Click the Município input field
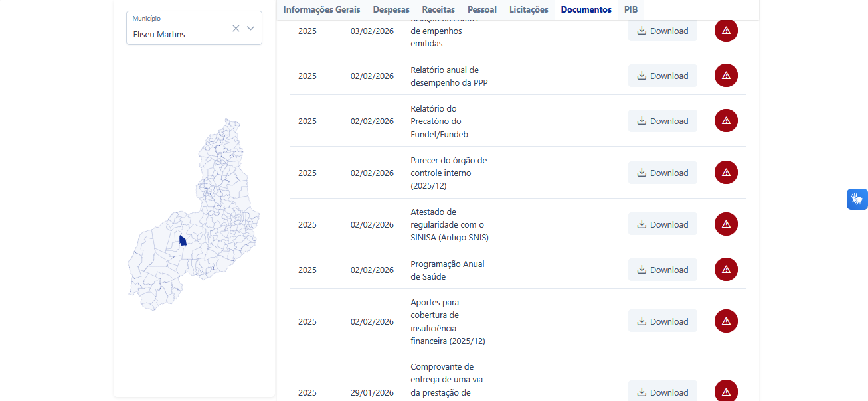 [x=194, y=28]
